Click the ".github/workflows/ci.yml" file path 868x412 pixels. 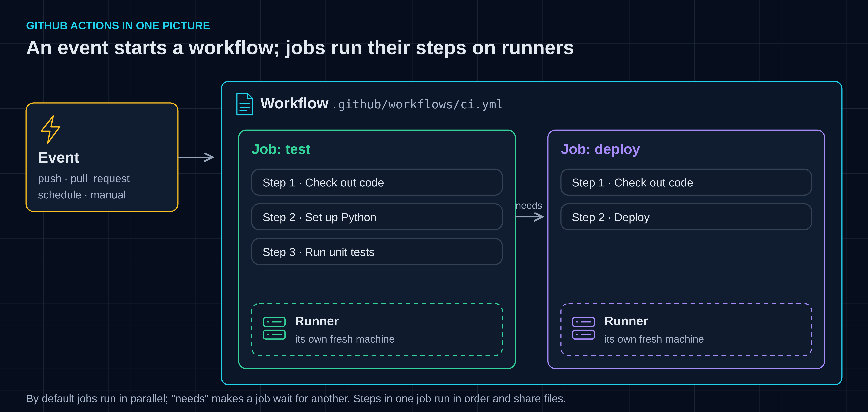[417, 105]
